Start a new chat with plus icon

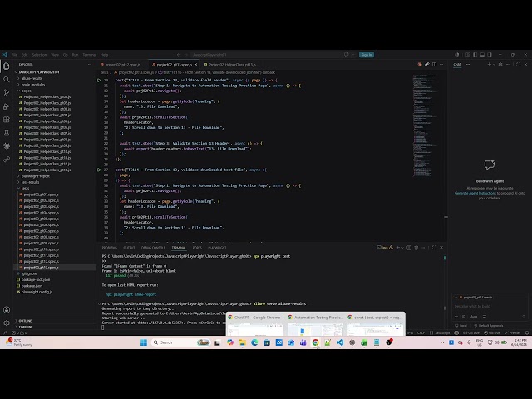tap(489, 65)
